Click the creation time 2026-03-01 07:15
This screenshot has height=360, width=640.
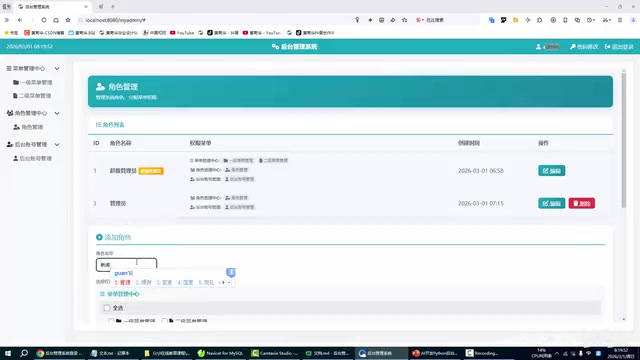click(x=480, y=203)
